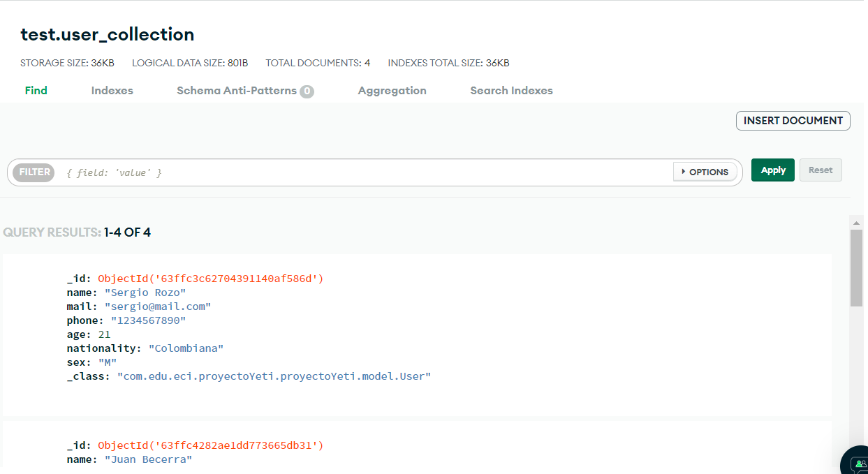Image resolution: width=868 pixels, height=474 pixels.
Task: Expand the query OPTIONS panel
Action: pos(705,171)
